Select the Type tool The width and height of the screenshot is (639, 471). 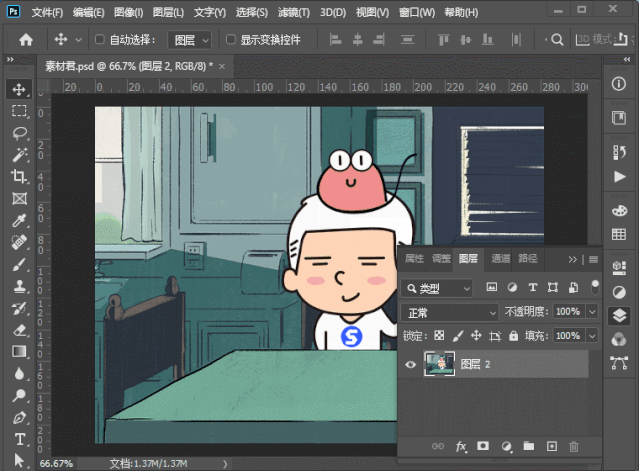point(19,439)
